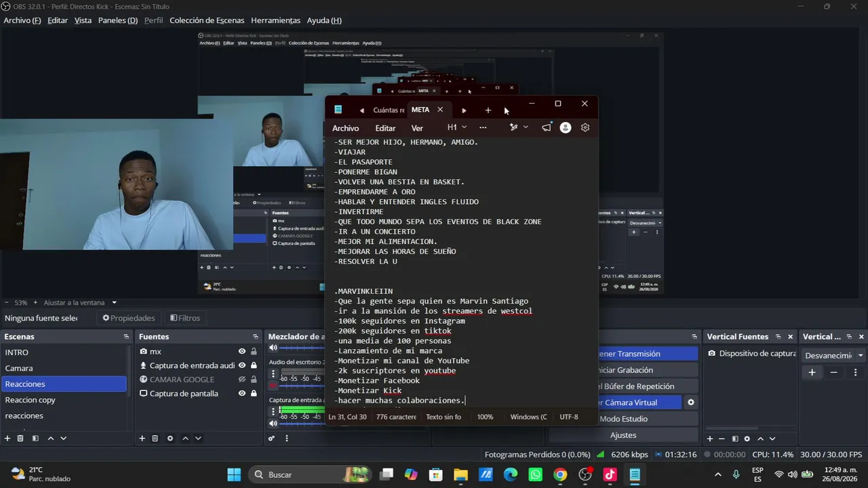Select the Camara scene

[64, 368]
